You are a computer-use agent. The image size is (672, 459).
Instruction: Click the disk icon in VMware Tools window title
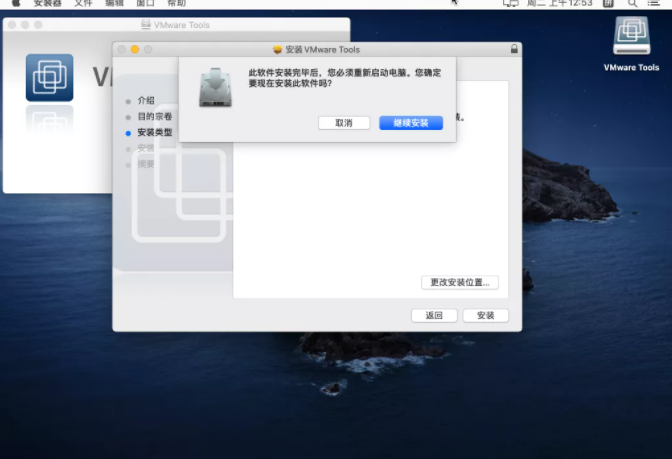[x=146, y=24]
